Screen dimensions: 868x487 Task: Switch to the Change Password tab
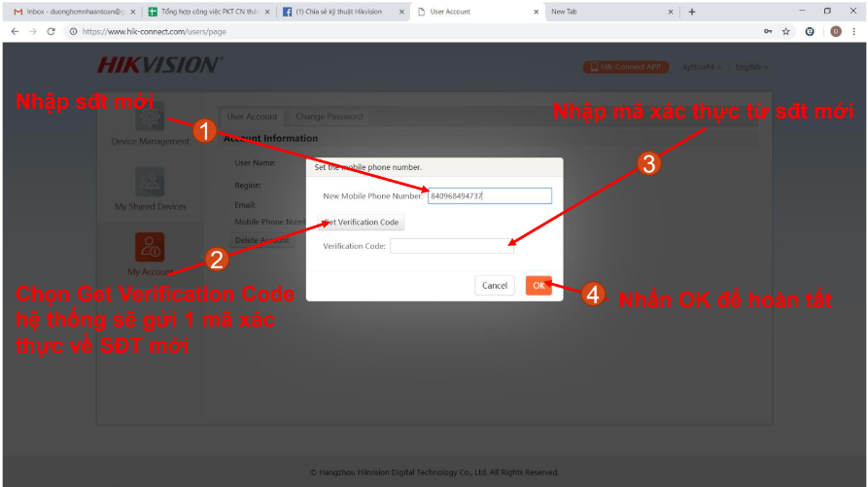(329, 117)
